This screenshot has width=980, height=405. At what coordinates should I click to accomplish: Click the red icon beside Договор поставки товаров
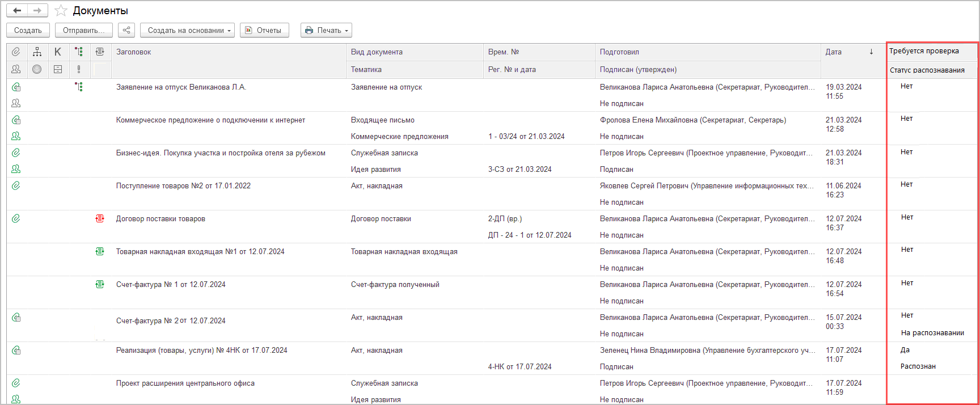100,218
